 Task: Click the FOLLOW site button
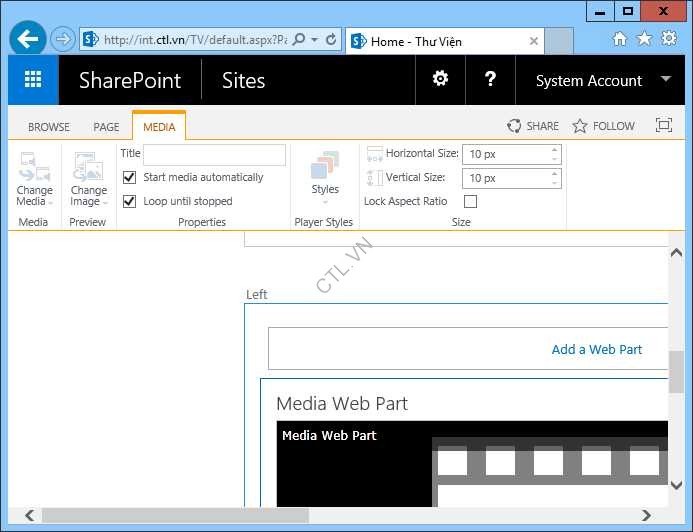(x=604, y=126)
